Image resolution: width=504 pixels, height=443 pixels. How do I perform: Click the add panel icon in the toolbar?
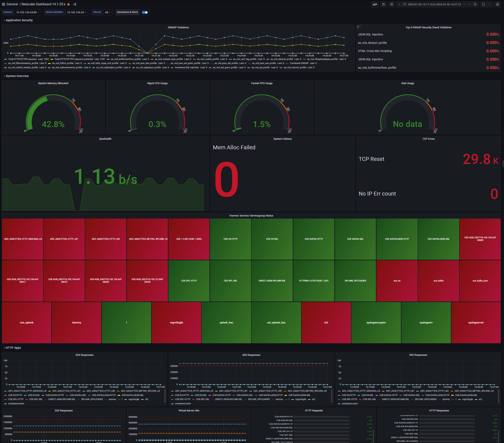[375, 4]
